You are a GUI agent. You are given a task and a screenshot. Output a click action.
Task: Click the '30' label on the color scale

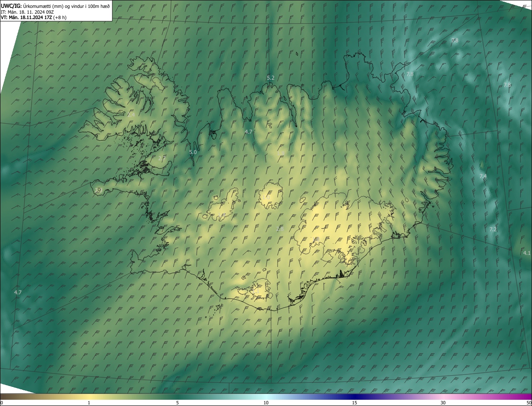(443, 403)
